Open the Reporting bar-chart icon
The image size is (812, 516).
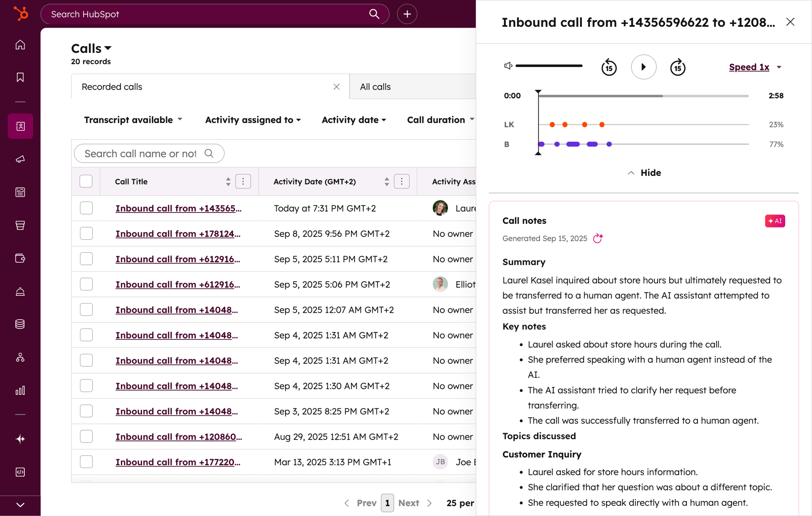coord(20,390)
